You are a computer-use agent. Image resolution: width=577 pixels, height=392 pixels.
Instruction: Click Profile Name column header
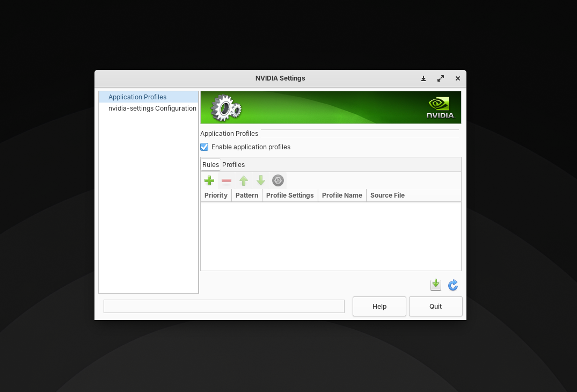click(342, 195)
